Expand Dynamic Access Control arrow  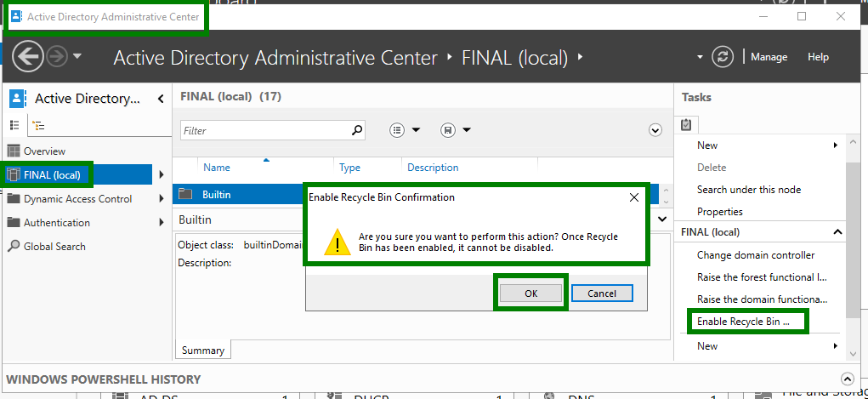[161, 199]
